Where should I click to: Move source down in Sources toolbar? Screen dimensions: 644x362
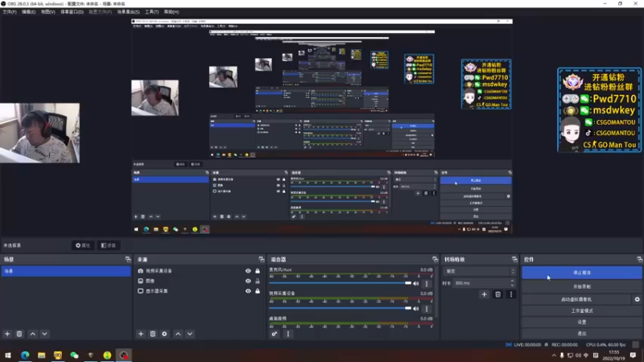(190, 334)
